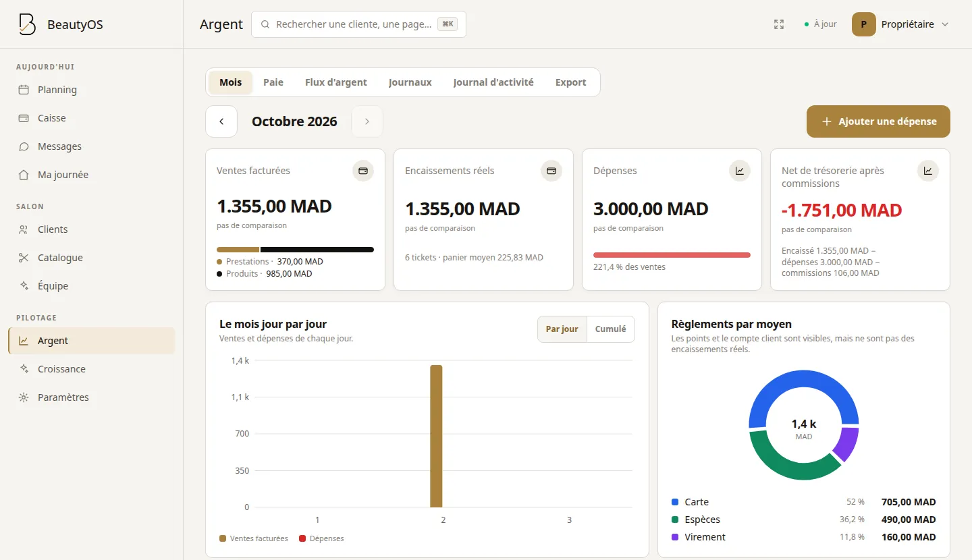Focus the Rechercher une cliente search field
The width and height of the screenshot is (972, 560).
(358, 24)
